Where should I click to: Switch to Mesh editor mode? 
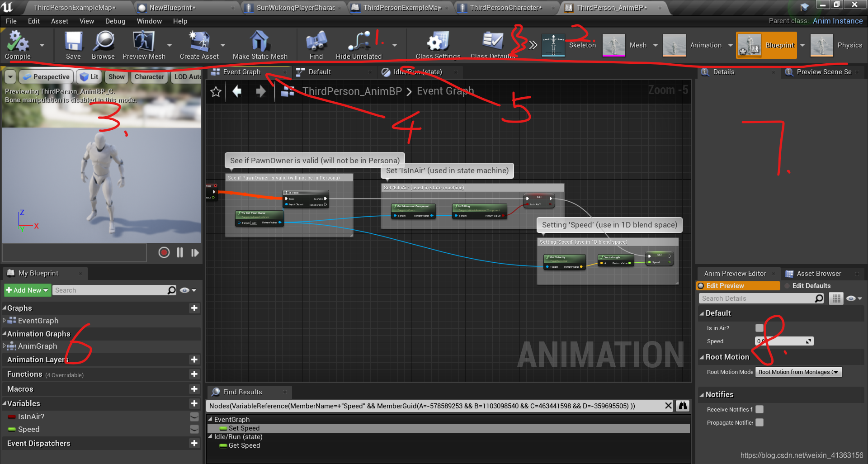coord(625,45)
